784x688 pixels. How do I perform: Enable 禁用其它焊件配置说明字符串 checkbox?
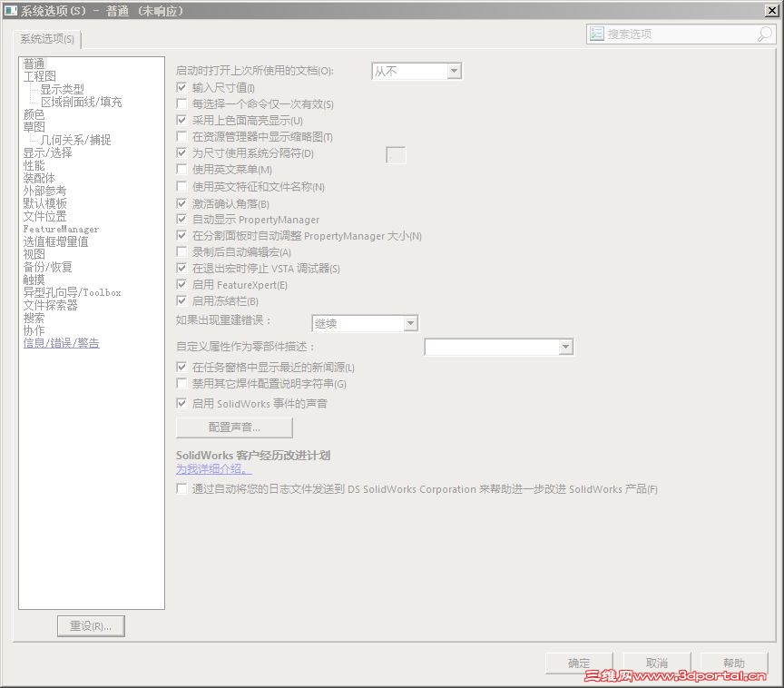(x=181, y=384)
